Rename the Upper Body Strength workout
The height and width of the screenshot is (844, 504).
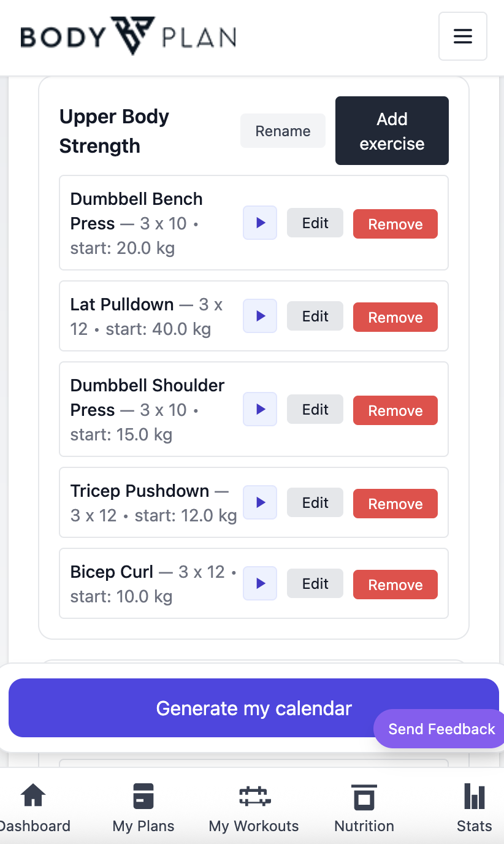click(x=283, y=131)
